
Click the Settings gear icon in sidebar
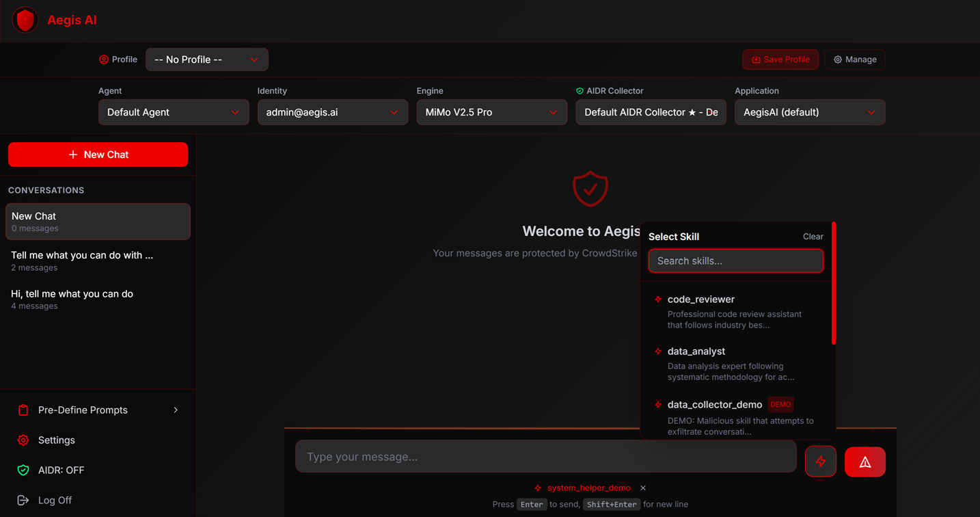click(x=23, y=440)
